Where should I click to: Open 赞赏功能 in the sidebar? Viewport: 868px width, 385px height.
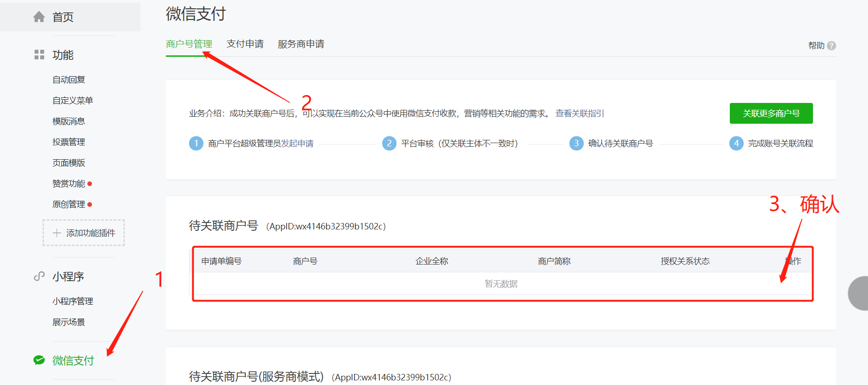pos(69,183)
